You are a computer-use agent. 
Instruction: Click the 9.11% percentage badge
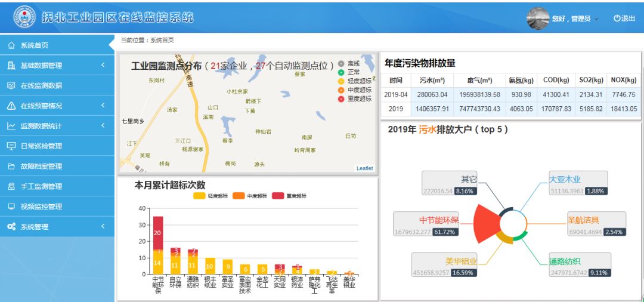click(599, 273)
